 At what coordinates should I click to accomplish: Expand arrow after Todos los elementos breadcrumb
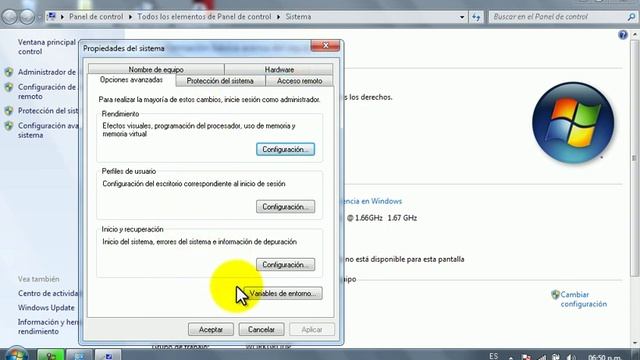[278, 17]
